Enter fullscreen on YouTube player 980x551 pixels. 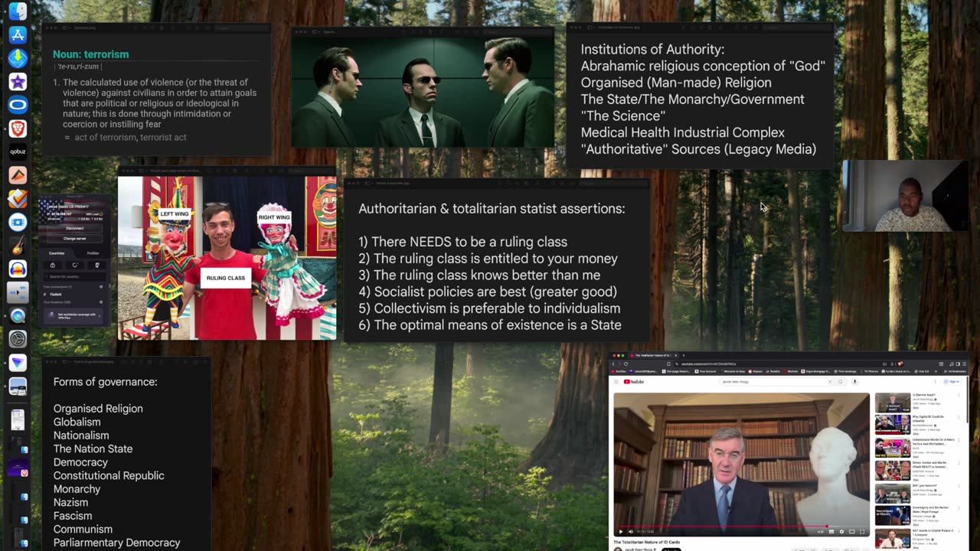[862, 532]
